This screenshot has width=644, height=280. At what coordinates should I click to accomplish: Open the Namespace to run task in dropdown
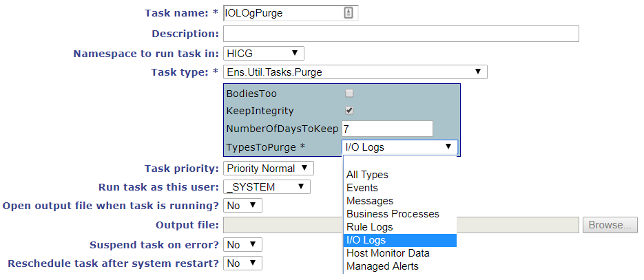(x=264, y=53)
